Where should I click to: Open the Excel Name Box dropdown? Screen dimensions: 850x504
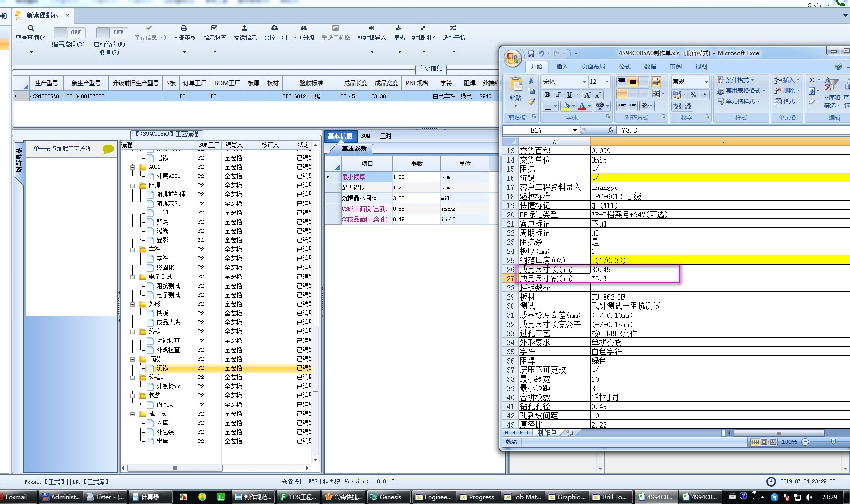[575, 130]
